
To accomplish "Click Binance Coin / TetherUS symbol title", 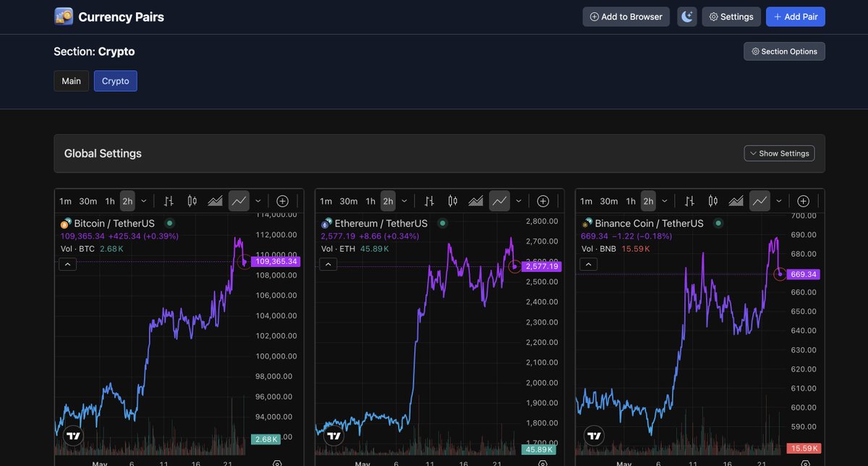I will pyautogui.click(x=649, y=224).
